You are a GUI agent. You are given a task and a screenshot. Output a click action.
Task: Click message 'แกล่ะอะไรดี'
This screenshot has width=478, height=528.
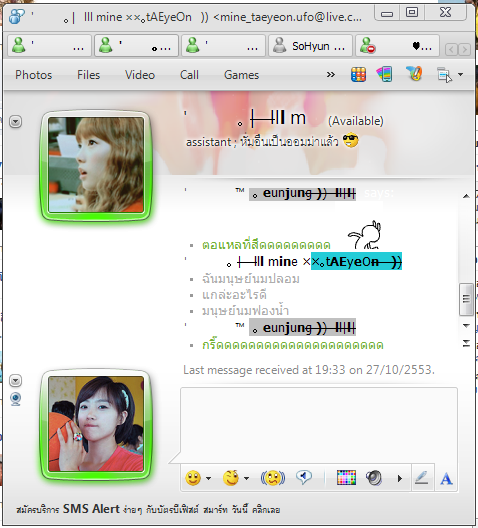(x=234, y=295)
